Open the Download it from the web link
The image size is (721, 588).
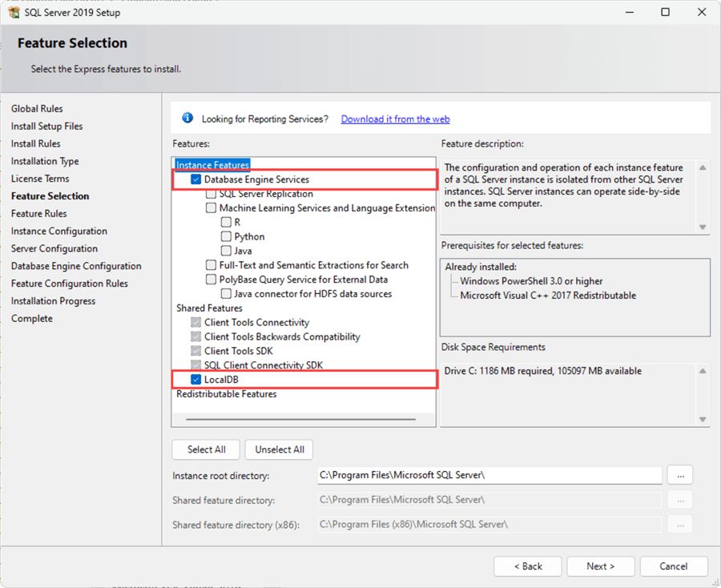pyautogui.click(x=396, y=119)
